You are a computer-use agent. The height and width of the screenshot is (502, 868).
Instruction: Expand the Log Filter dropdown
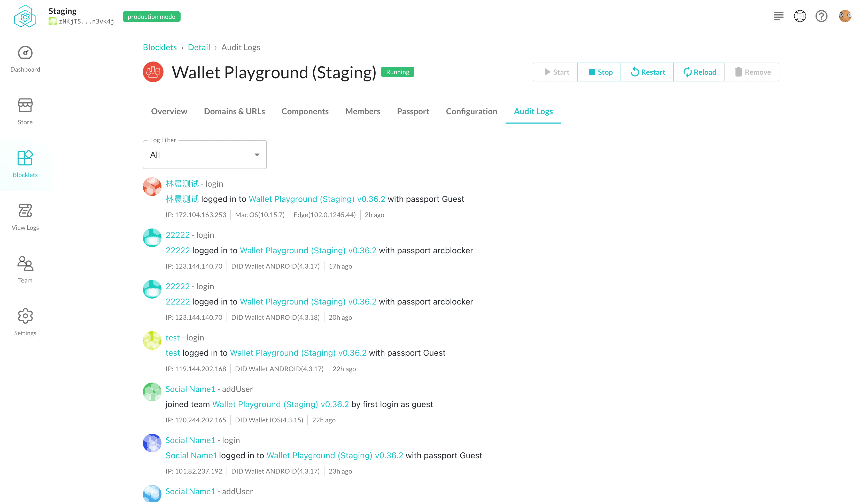pos(205,155)
